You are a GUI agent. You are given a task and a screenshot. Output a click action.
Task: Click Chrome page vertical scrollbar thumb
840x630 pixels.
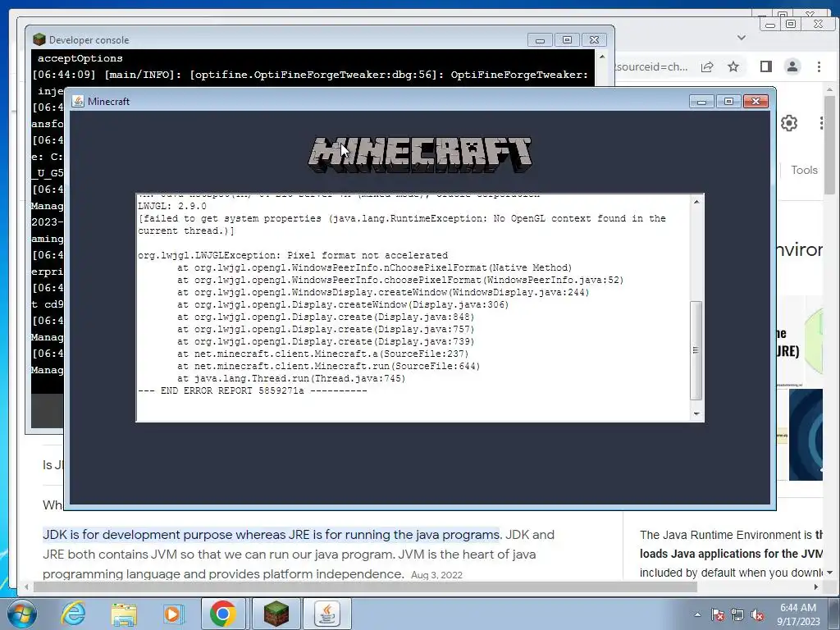click(x=829, y=144)
